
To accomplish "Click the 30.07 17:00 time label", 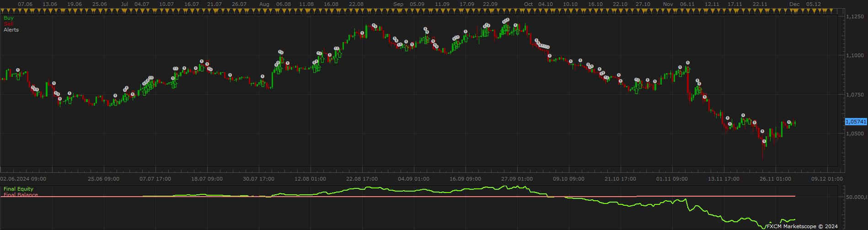I will click(259, 179).
